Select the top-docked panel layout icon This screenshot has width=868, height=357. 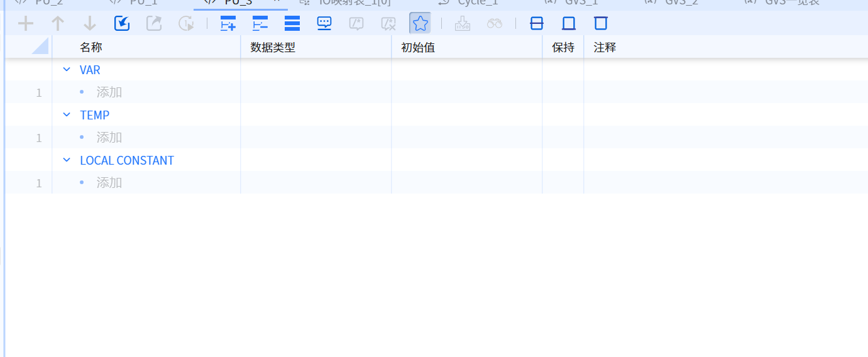601,24
